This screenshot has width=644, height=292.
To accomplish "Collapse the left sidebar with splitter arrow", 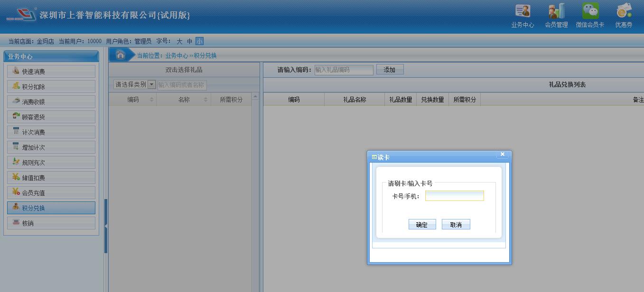I will (106, 226).
